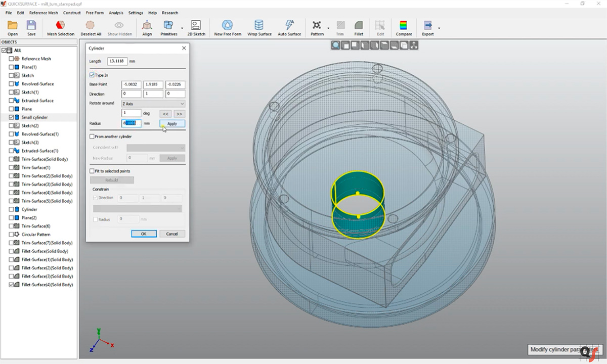Switch to the front view cube icon
607x364 pixels.
tap(345, 45)
